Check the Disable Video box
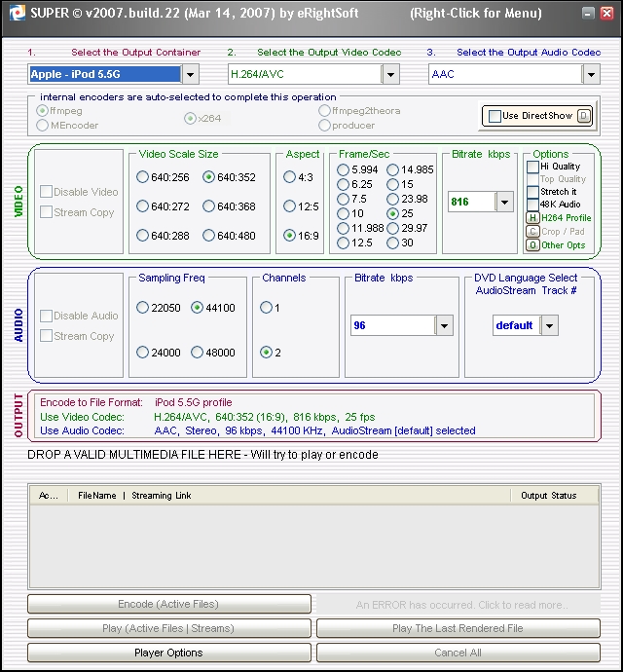Screen dimensions: 623x672 (x=46, y=192)
